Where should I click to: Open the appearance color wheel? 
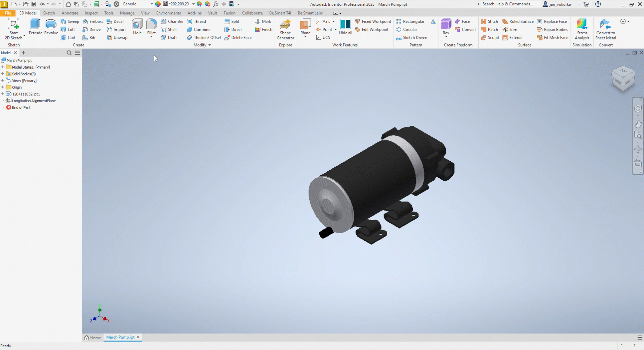tap(158, 4)
